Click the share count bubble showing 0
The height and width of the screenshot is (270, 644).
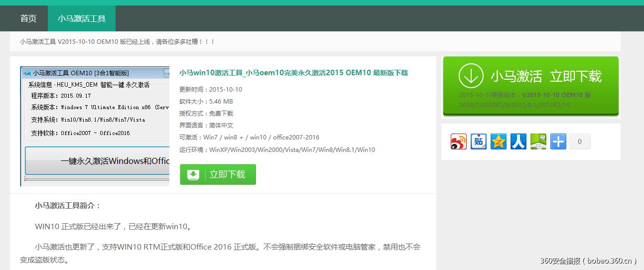[580, 141]
